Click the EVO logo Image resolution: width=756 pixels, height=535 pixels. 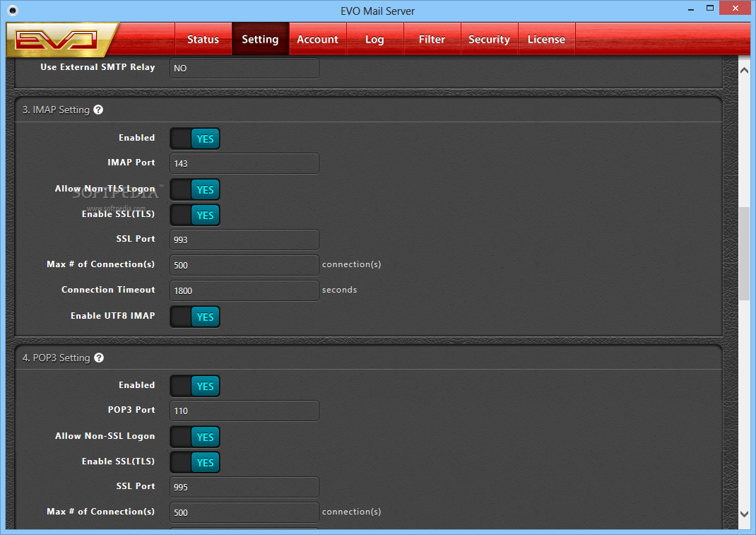click(61, 40)
